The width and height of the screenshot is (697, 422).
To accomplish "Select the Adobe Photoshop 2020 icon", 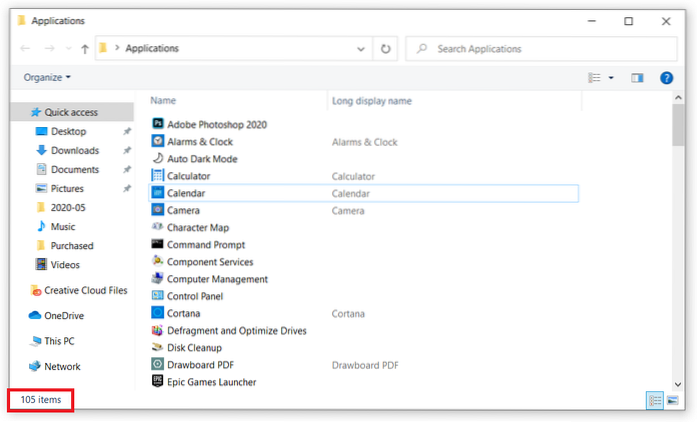I will (x=157, y=124).
